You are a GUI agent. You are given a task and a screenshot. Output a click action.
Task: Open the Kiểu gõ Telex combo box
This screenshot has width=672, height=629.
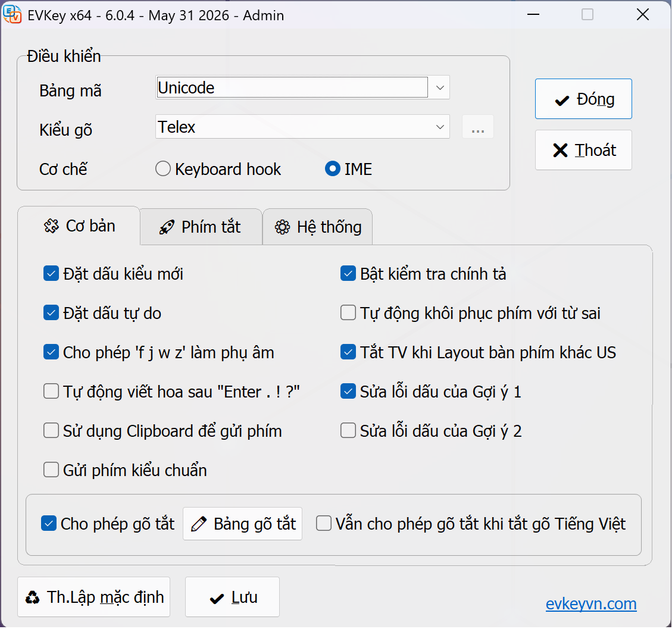302,127
